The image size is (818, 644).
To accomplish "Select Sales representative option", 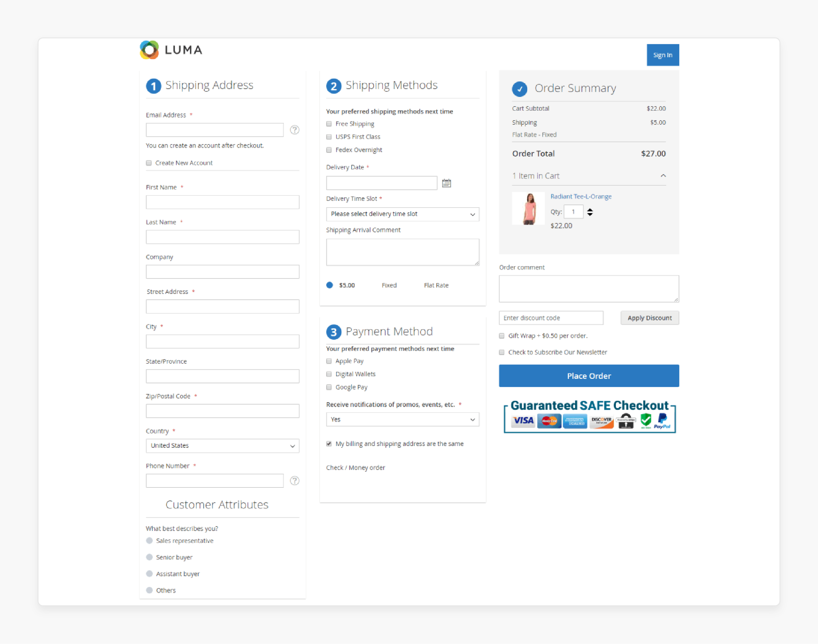I will click(x=150, y=541).
